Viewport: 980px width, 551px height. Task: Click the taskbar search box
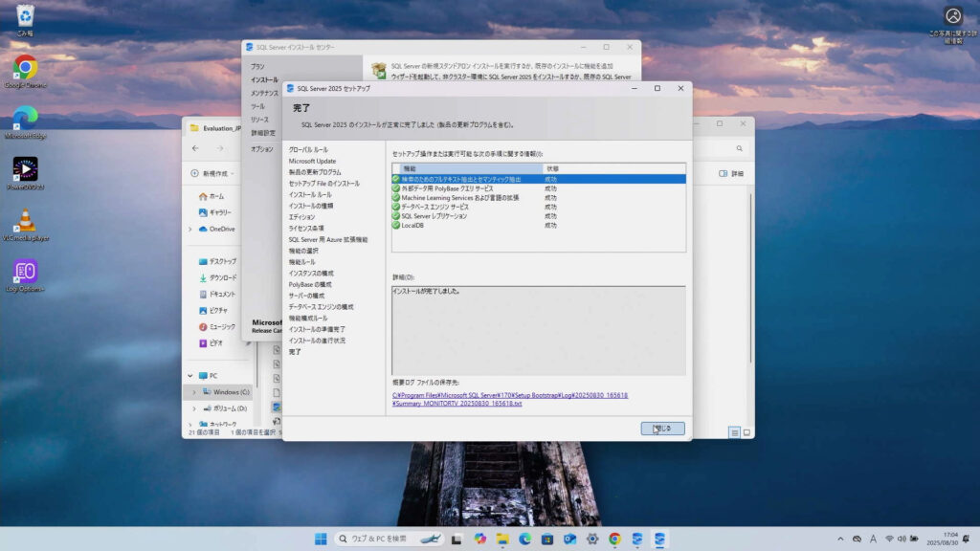(x=390, y=540)
